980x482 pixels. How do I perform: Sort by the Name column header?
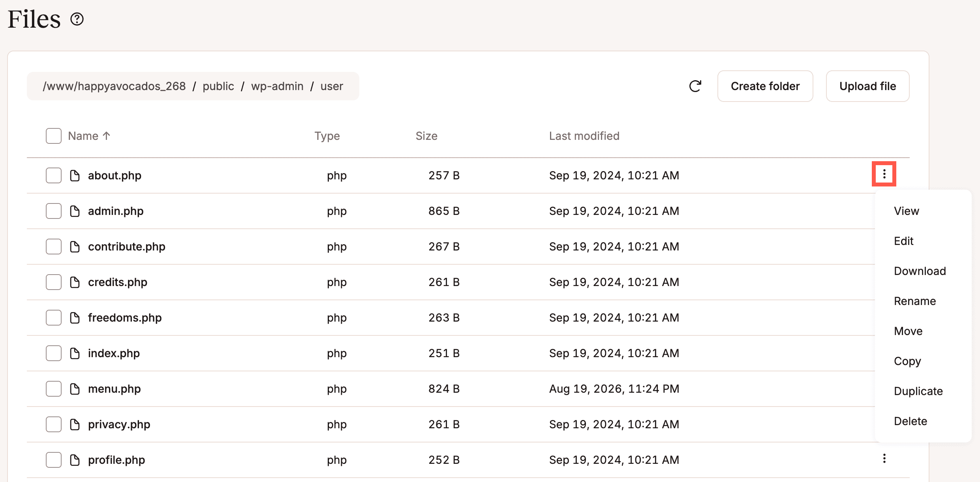[x=89, y=136]
